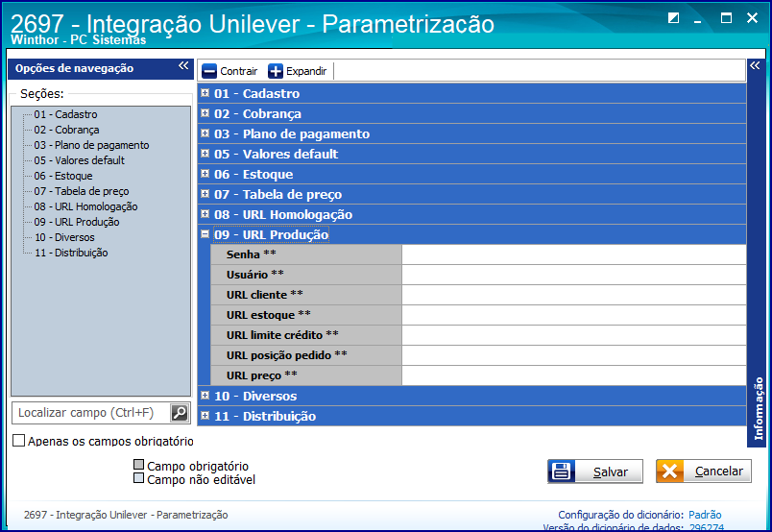Click the Expandir toolbar button label

pyautogui.click(x=306, y=71)
